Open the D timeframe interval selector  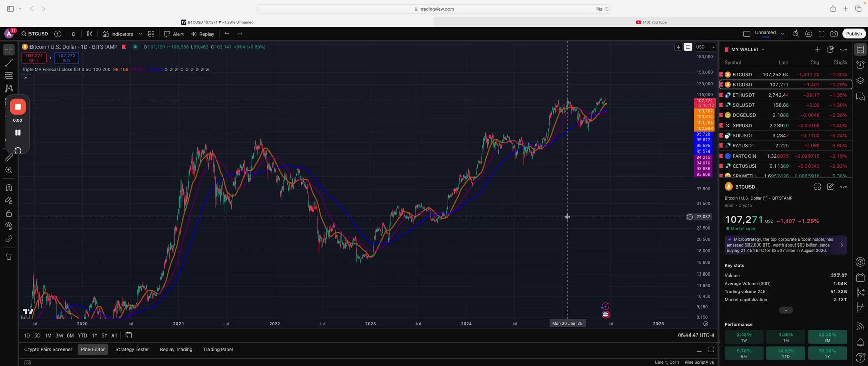click(x=73, y=34)
